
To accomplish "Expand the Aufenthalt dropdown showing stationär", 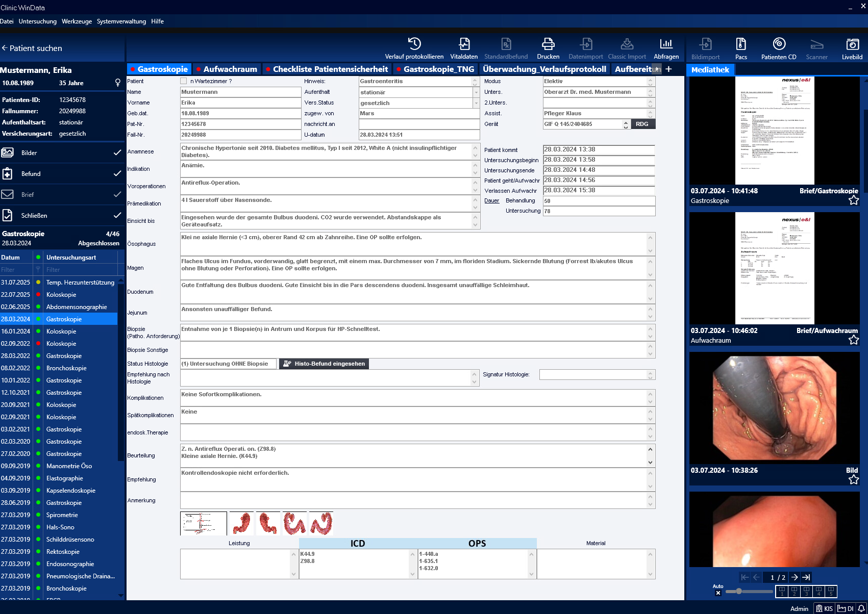I will pos(476,92).
